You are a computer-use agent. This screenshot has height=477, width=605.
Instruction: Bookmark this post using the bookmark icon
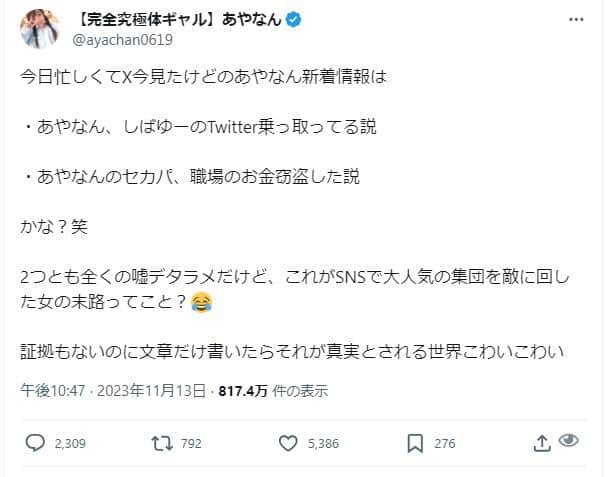pyautogui.click(x=415, y=441)
